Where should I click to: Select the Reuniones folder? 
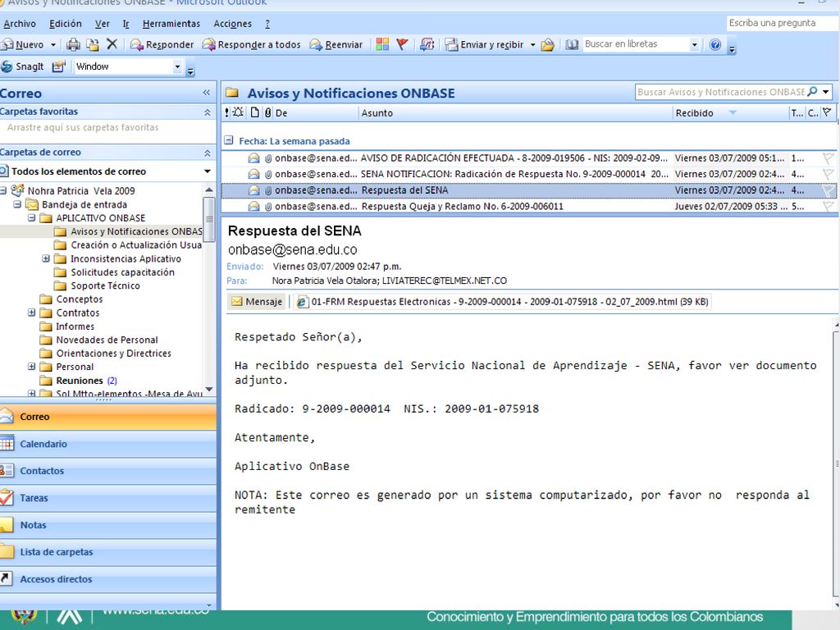pos(80,381)
